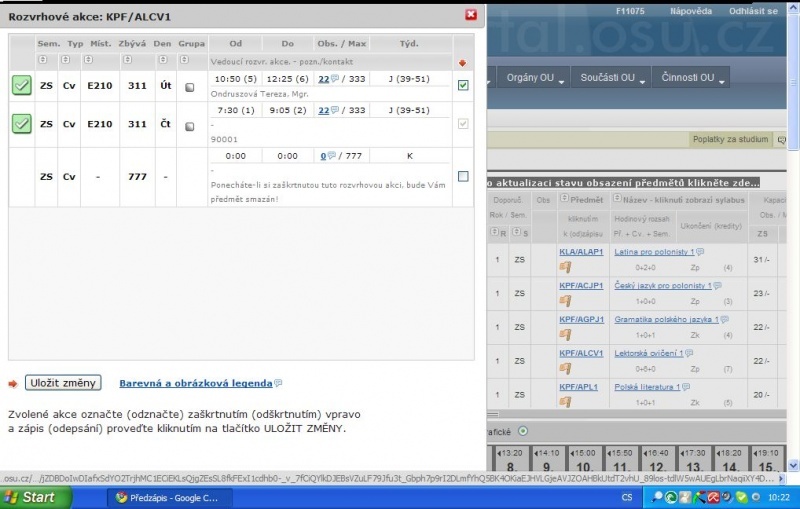
Task: Click hand icon under KPF/ALCV1 subject
Action: pos(565,367)
